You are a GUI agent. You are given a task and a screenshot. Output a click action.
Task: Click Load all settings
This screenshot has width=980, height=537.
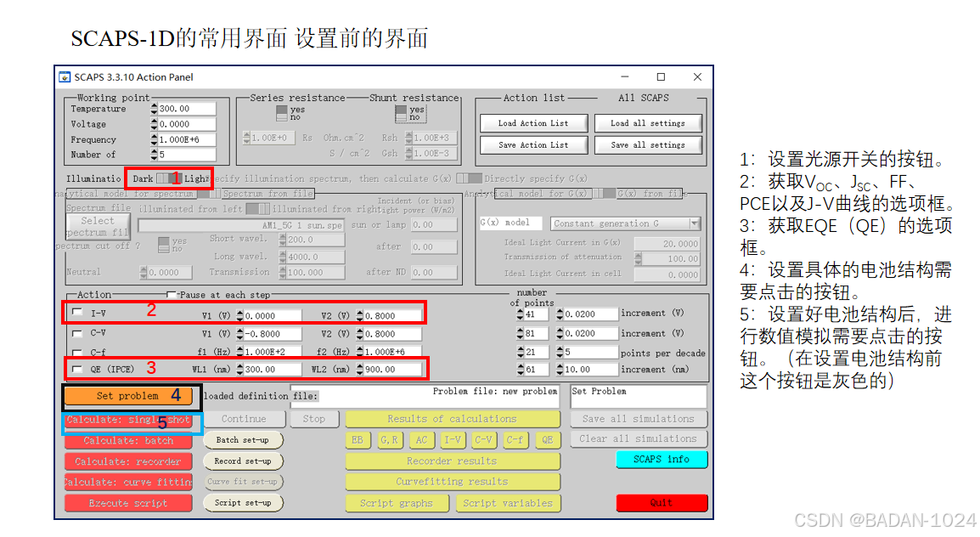pos(647,123)
